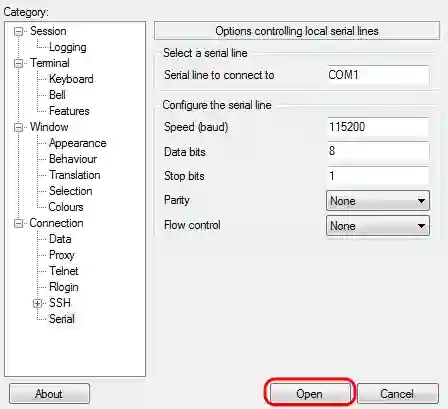
Task: Click the About button
Action: click(49, 394)
